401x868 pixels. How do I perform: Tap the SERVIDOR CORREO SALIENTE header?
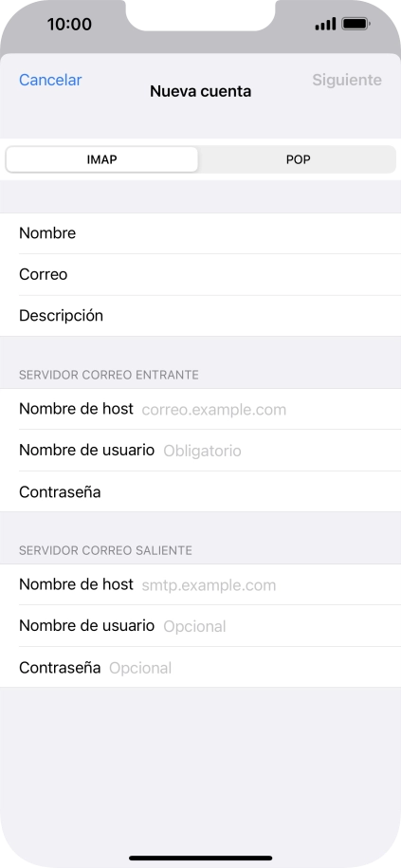[105, 550]
